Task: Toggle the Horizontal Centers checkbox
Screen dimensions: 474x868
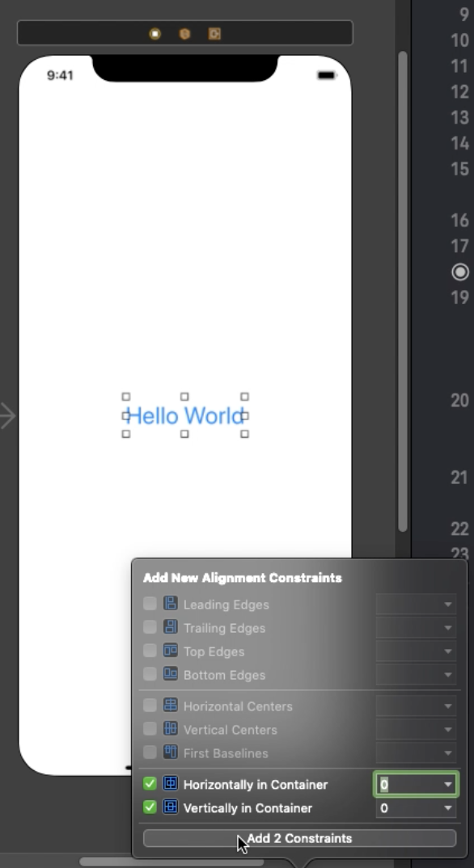Action: 150,706
